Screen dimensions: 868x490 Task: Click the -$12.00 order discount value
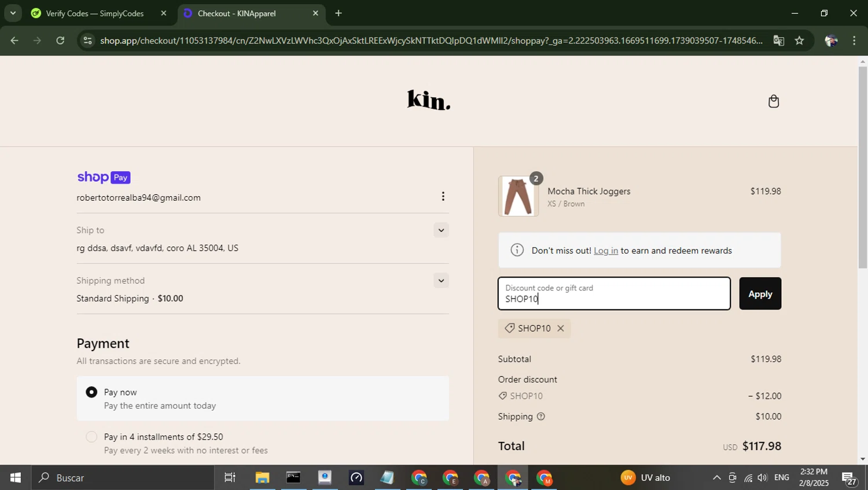764,396
